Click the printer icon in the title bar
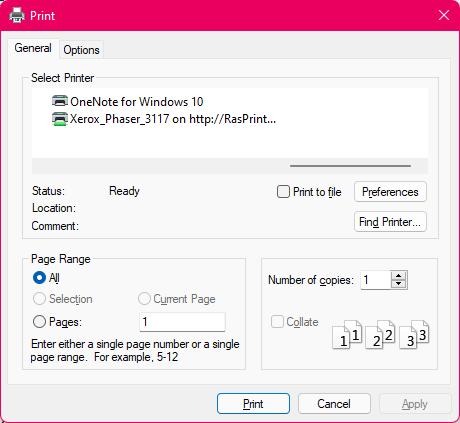 point(17,15)
